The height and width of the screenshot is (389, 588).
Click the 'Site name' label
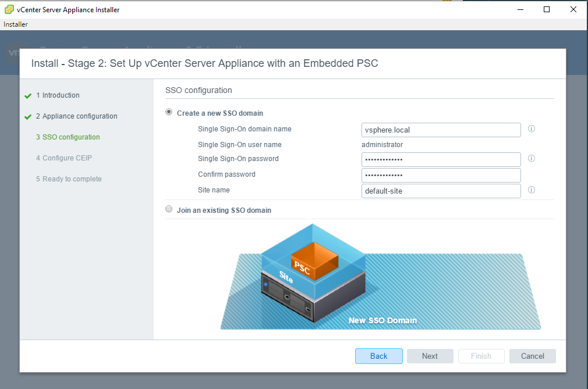coord(214,190)
